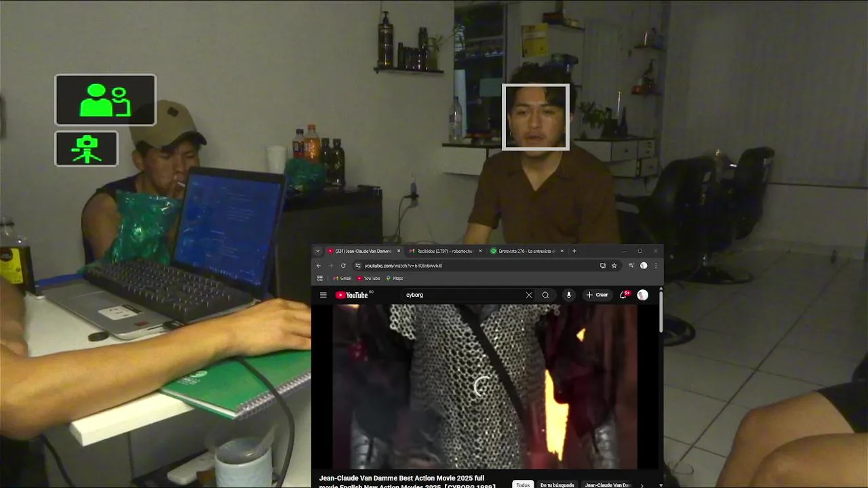Open the Chrome three-dot menu
Image resolution: width=868 pixels, height=488 pixels.
[x=655, y=266]
